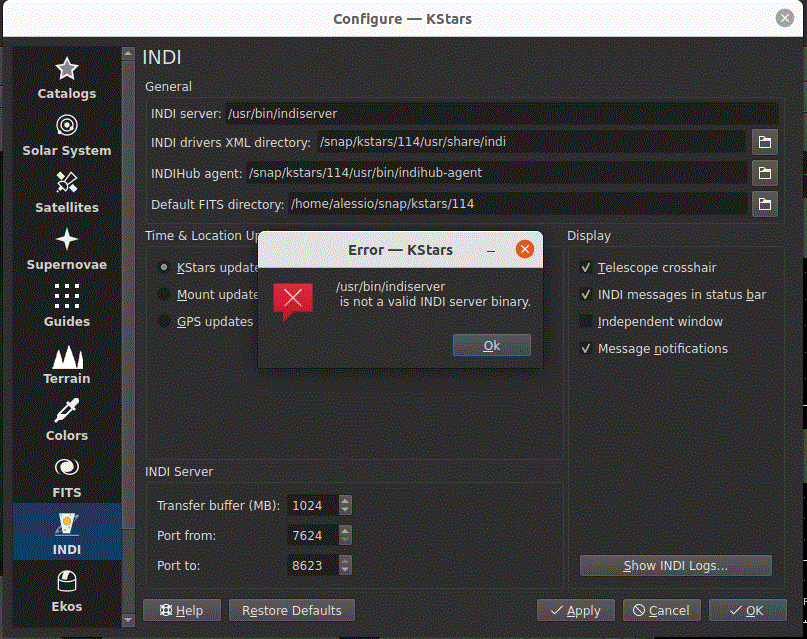Browse for the INDIHub agent file
The width and height of the screenshot is (807, 639).
tap(765, 173)
